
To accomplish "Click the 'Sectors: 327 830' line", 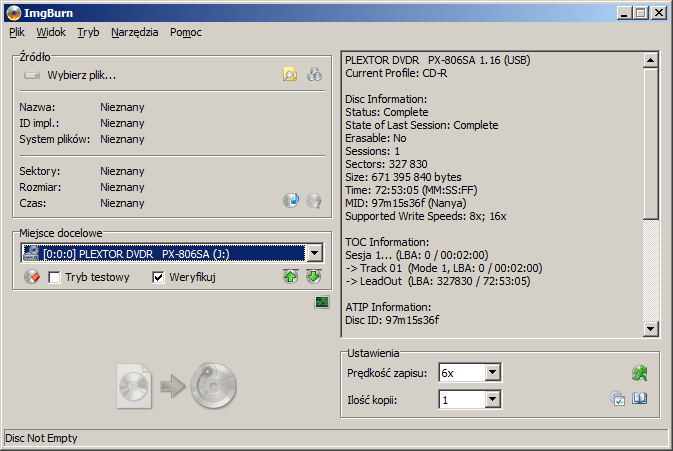I will (x=386, y=164).
